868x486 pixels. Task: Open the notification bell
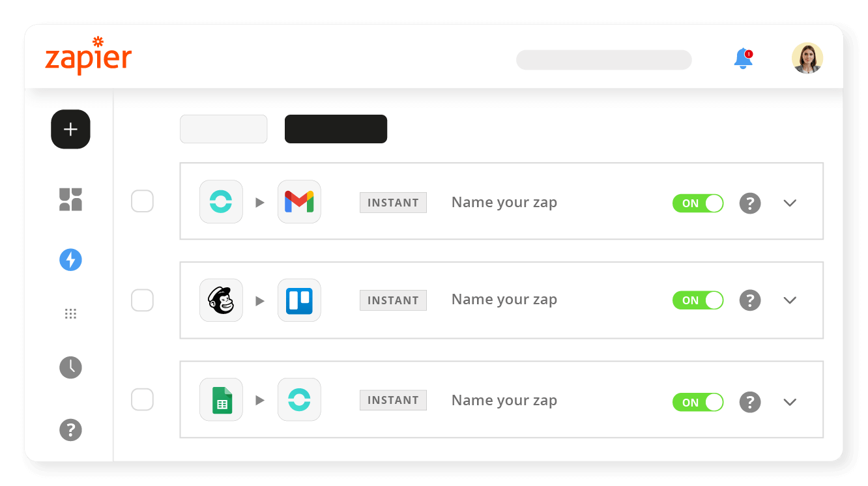click(x=743, y=59)
